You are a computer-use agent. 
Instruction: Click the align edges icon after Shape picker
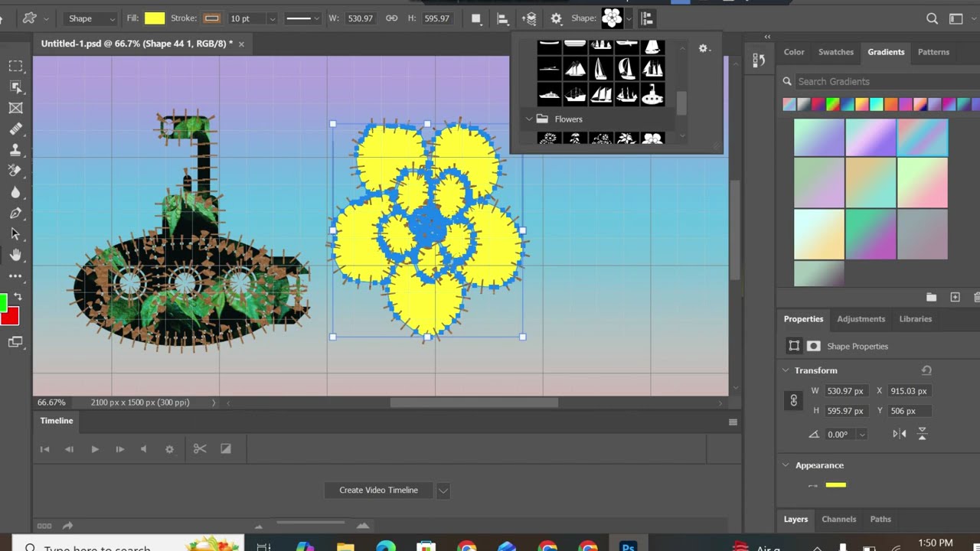(647, 18)
